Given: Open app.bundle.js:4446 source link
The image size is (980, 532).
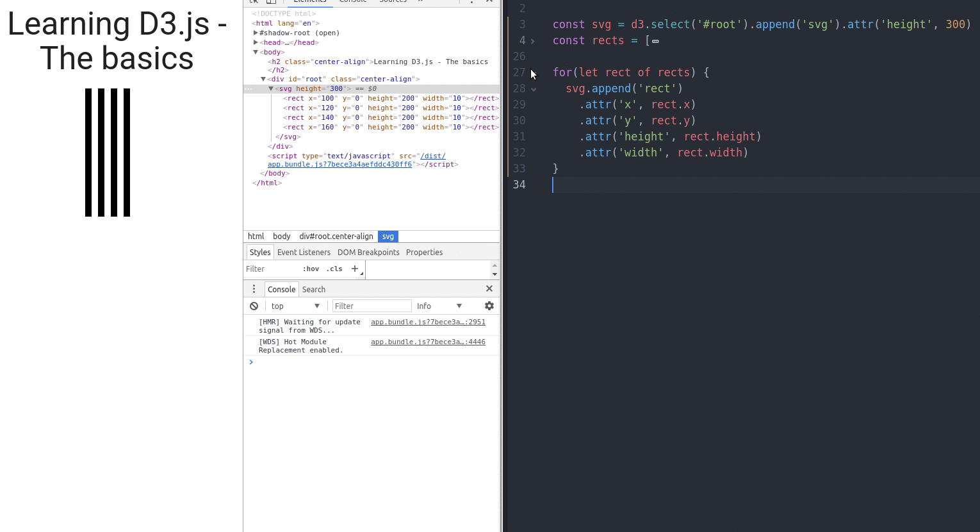Looking at the screenshot, I should [428, 342].
